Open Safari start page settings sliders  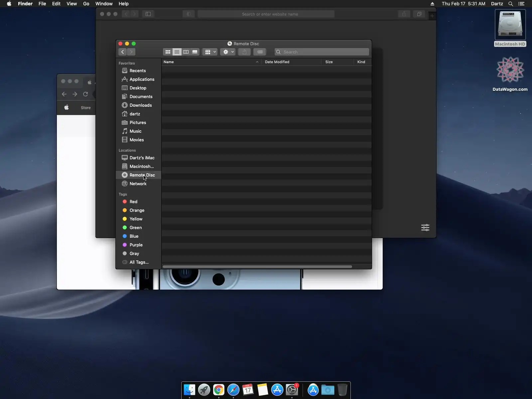(x=425, y=227)
